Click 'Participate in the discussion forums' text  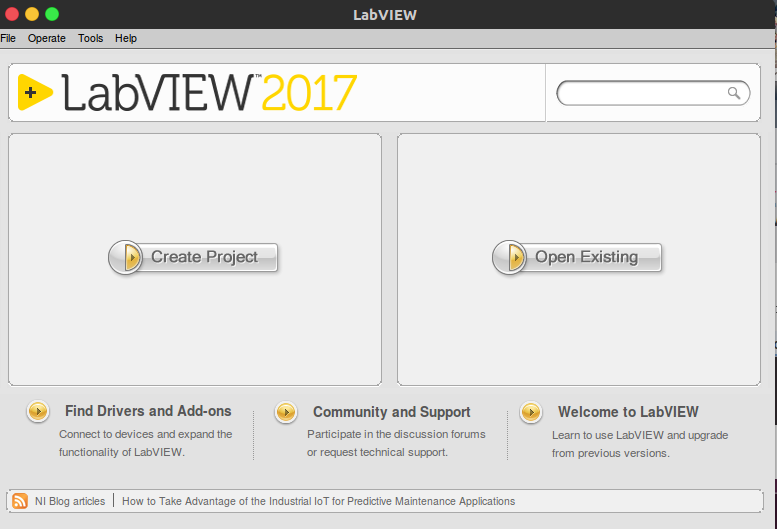click(x=396, y=434)
